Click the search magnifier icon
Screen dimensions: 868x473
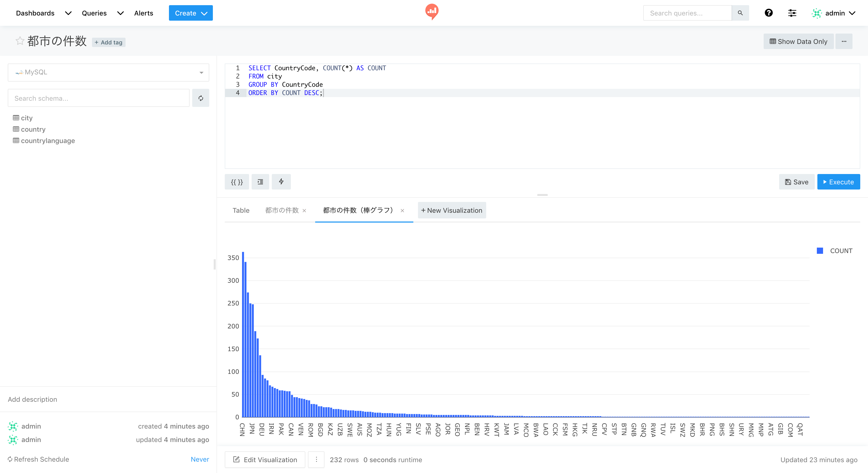pos(740,13)
